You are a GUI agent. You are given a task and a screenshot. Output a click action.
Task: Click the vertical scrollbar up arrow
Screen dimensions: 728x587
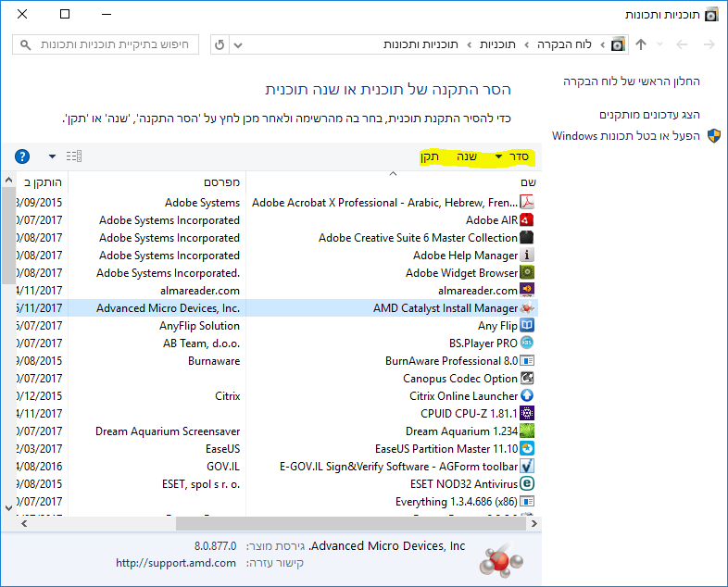pos(8,180)
